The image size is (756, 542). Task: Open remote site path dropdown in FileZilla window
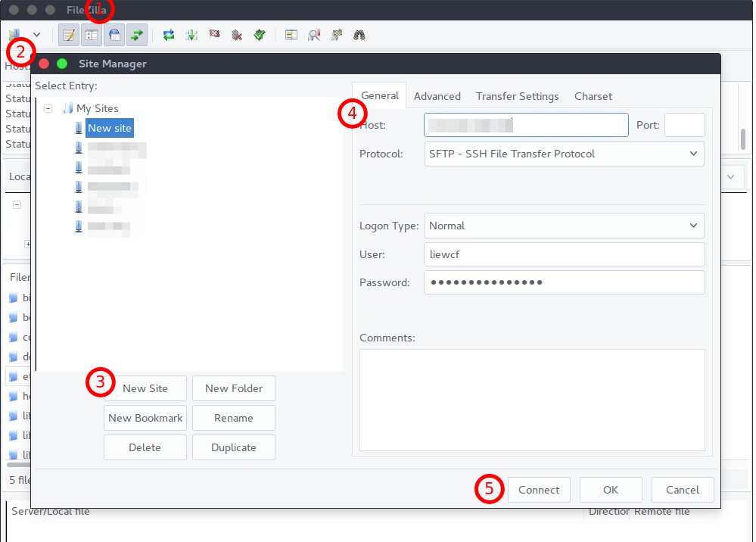pos(731,177)
